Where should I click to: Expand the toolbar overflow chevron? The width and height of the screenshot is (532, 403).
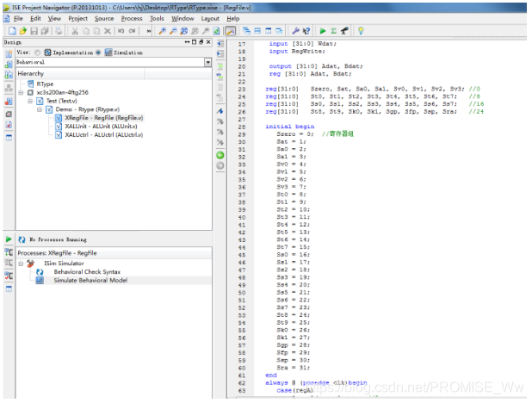point(149,31)
